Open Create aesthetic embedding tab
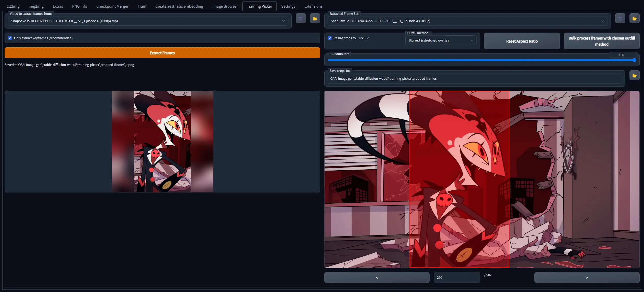The width and height of the screenshot is (644, 292). [x=179, y=6]
